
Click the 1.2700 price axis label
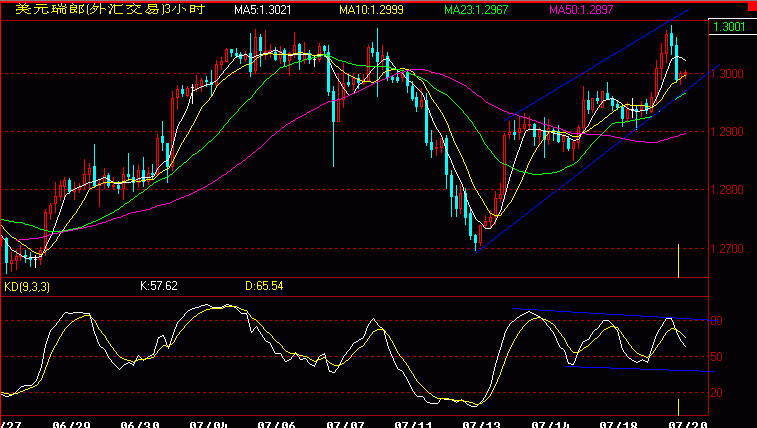pyautogui.click(x=727, y=249)
